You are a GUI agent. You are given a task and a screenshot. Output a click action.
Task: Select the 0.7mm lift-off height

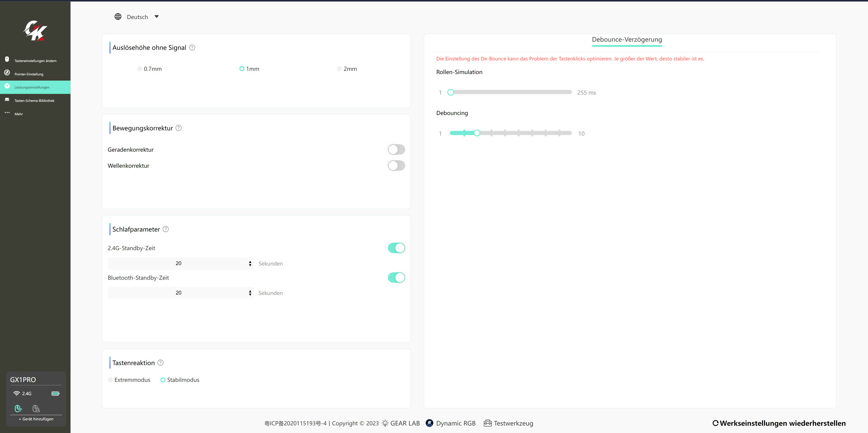click(x=150, y=69)
